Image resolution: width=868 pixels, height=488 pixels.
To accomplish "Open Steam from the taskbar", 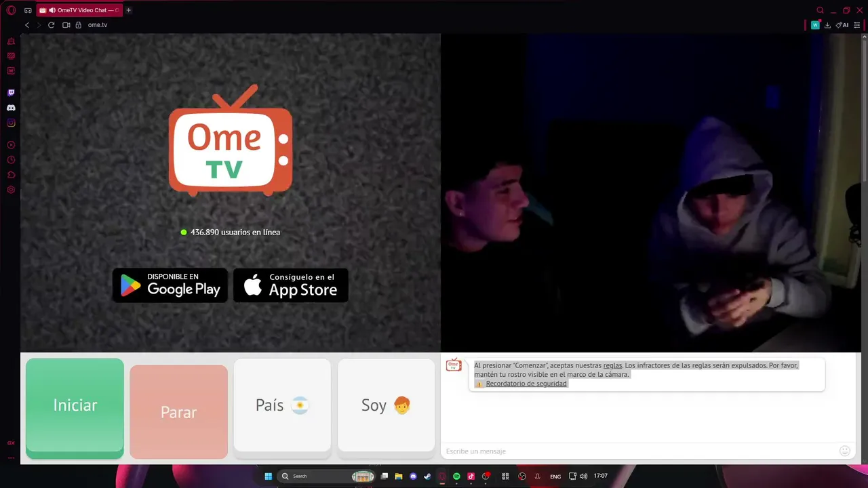I will tap(427, 476).
